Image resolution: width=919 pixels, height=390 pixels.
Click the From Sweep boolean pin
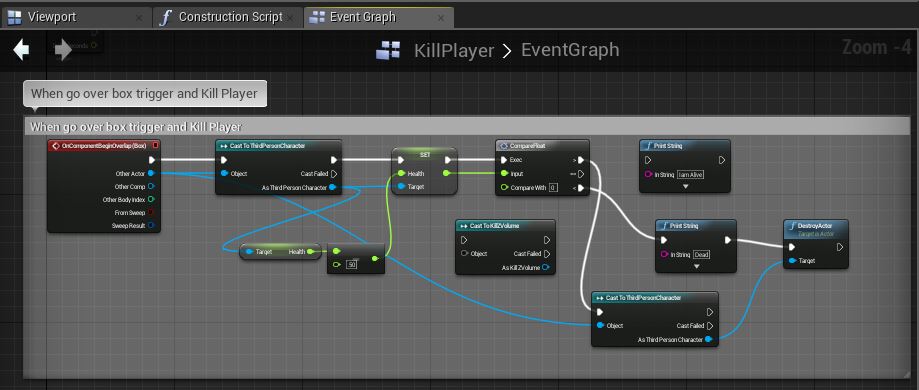[x=151, y=212]
